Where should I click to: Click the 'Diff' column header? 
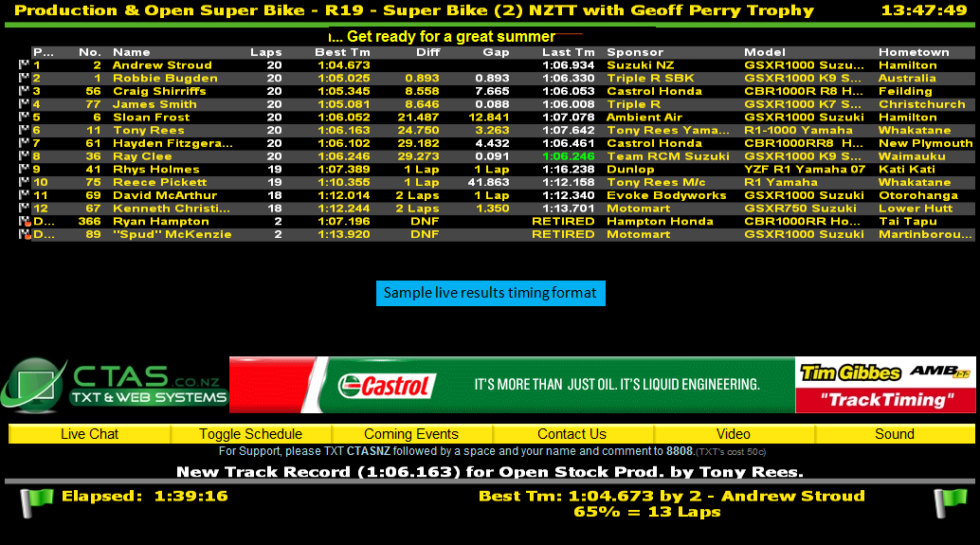click(x=428, y=52)
